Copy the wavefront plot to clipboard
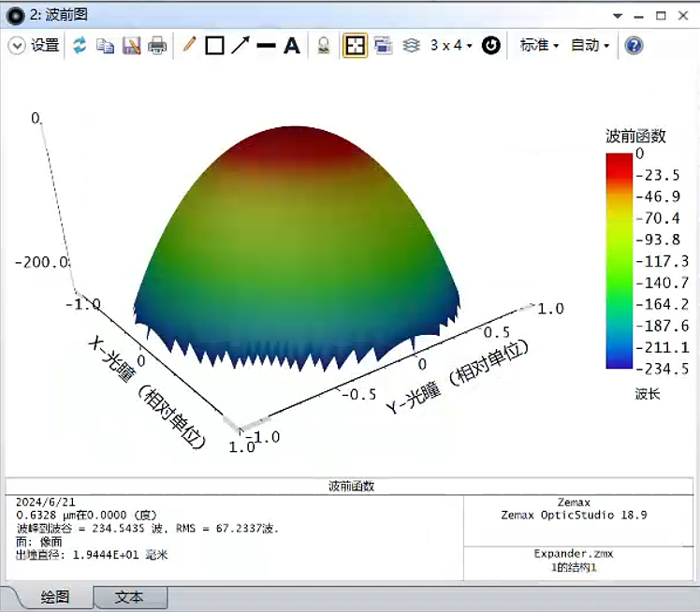Viewport: 700px width, 612px height. (105, 45)
